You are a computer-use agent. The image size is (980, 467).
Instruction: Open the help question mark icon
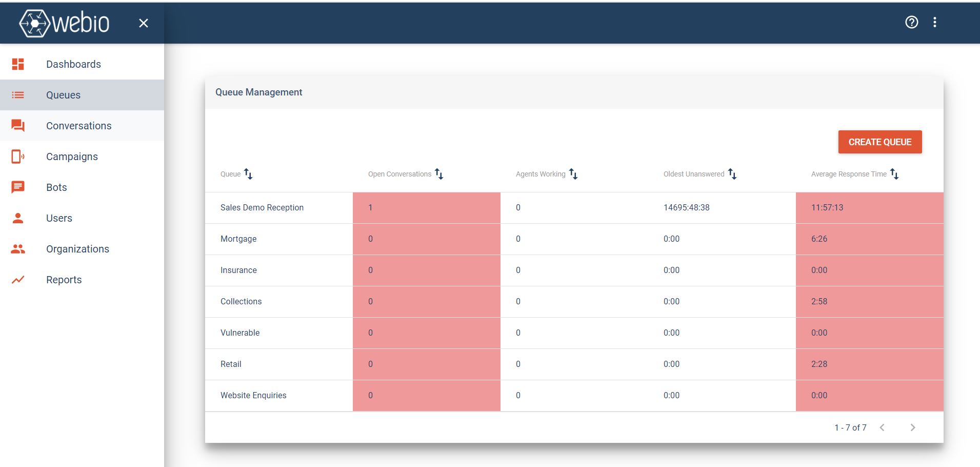click(911, 22)
